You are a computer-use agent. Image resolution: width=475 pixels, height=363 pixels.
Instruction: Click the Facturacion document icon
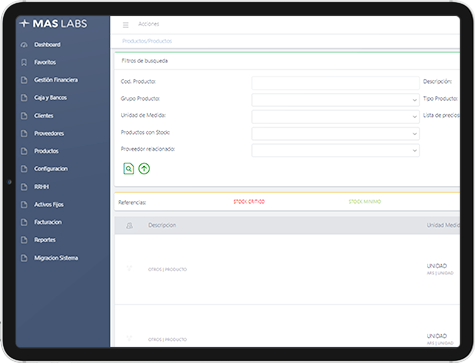point(24,222)
